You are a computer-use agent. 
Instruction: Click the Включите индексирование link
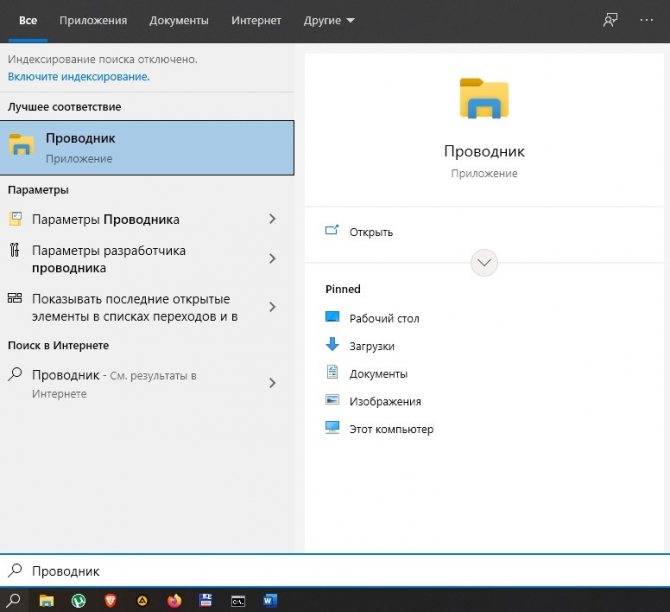(79, 77)
